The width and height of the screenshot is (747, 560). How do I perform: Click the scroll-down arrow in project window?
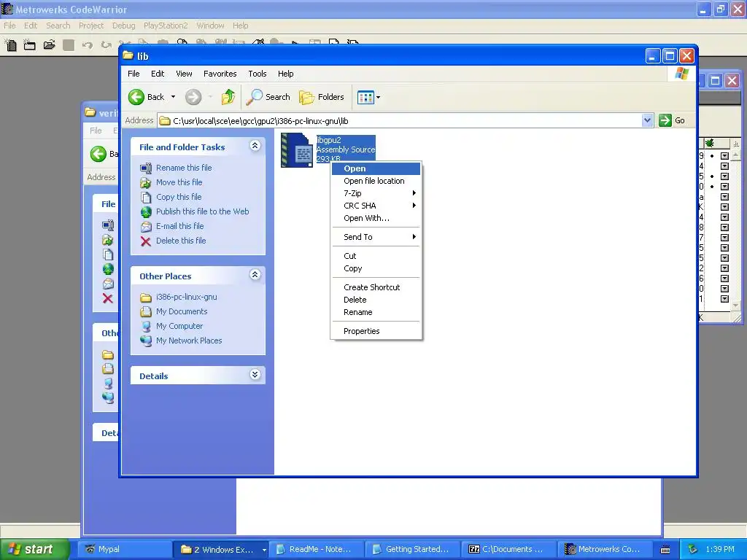(x=735, y=306)
